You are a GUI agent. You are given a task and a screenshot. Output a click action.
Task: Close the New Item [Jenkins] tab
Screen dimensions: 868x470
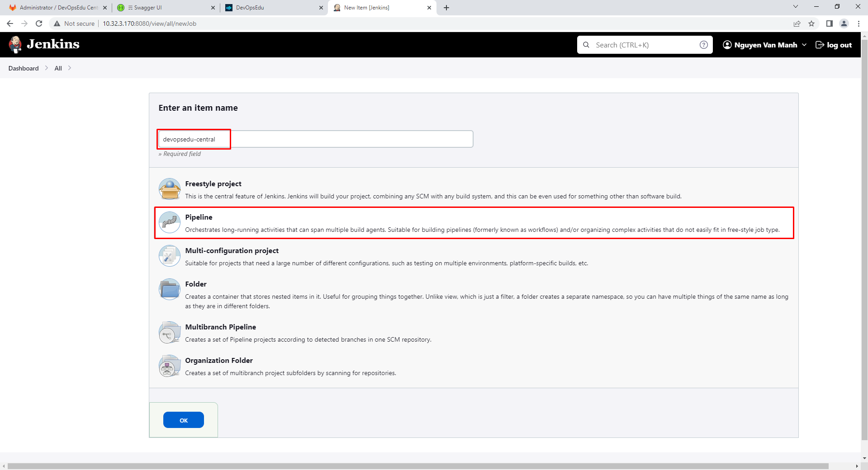pos(429,8)
